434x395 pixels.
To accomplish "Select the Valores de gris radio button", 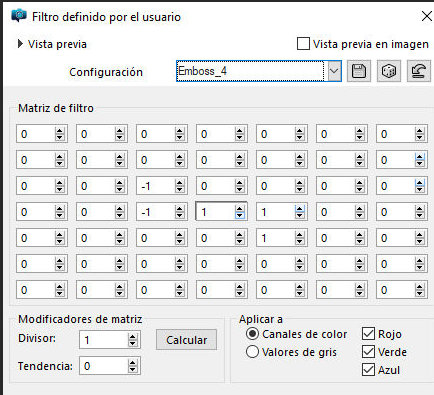I will (252, 352).
